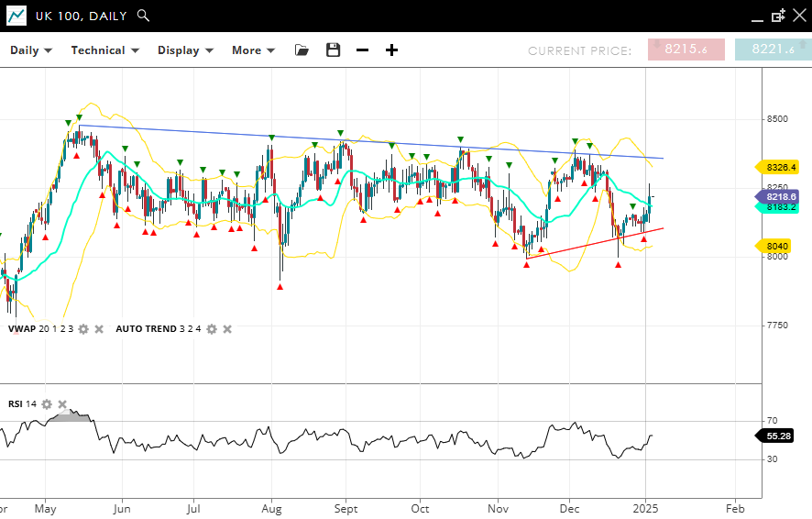Click the search magnifier next to UK 100
This screenshot has height=519, width=812.
tap(142, 16)
